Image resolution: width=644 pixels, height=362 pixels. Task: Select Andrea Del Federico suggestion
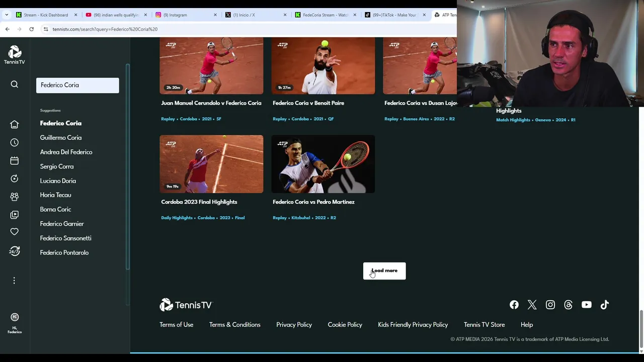tap(66, 152)
